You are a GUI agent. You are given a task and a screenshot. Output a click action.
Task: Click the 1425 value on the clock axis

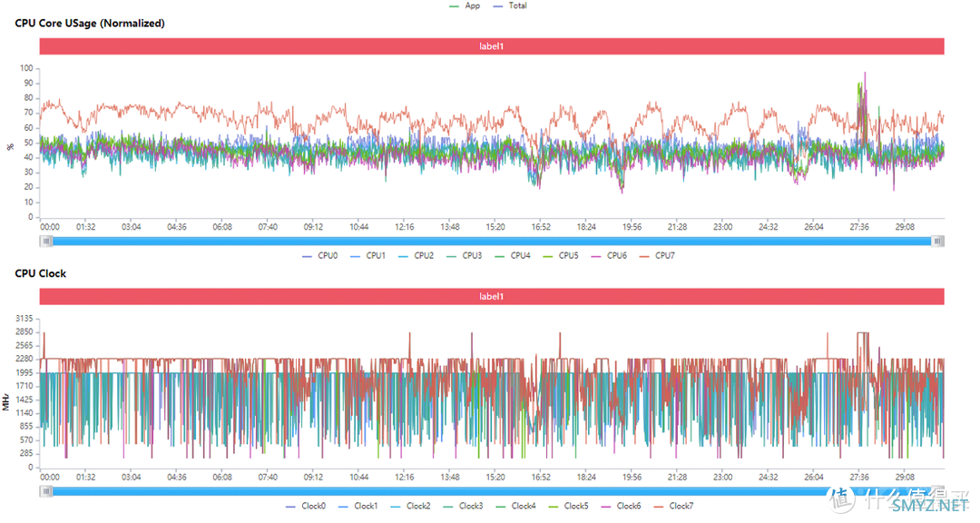tap(24, 400)
